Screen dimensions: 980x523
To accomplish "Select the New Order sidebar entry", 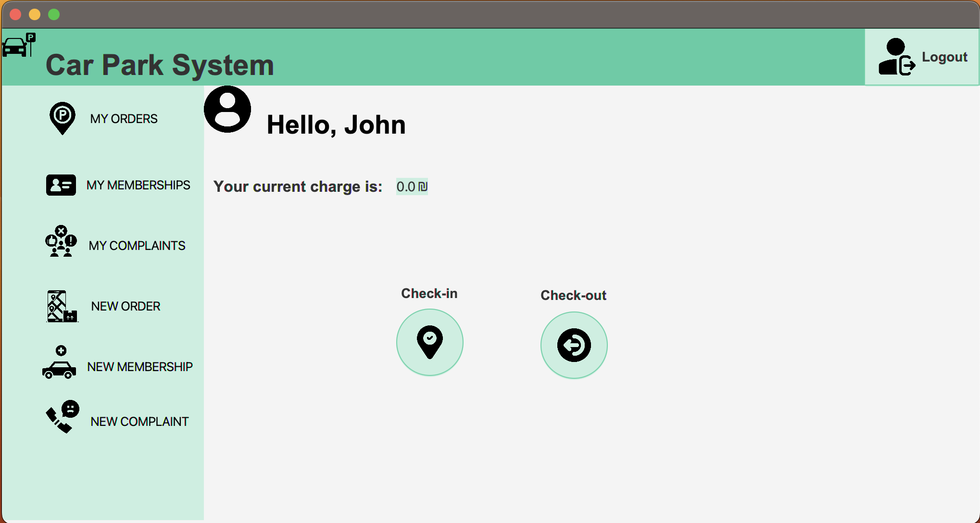I will 126,306.
